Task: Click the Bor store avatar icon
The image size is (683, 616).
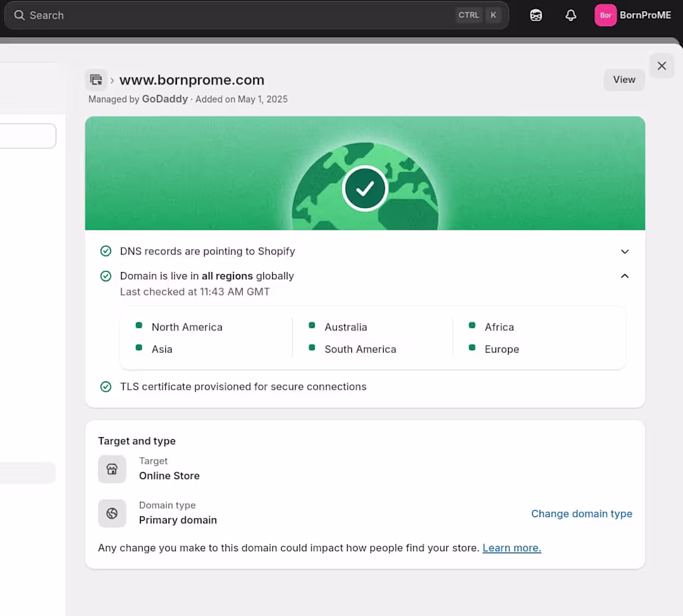Action: (605, 15)
